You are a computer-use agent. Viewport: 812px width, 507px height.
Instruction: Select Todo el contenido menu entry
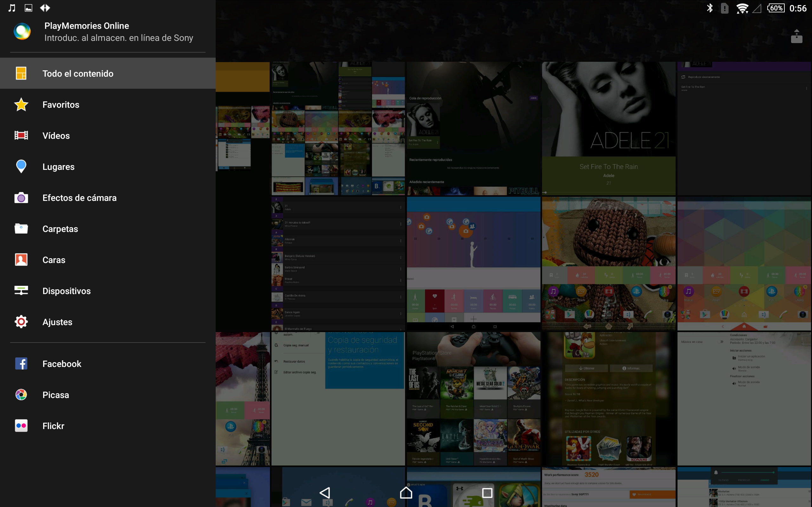[78, 74]
